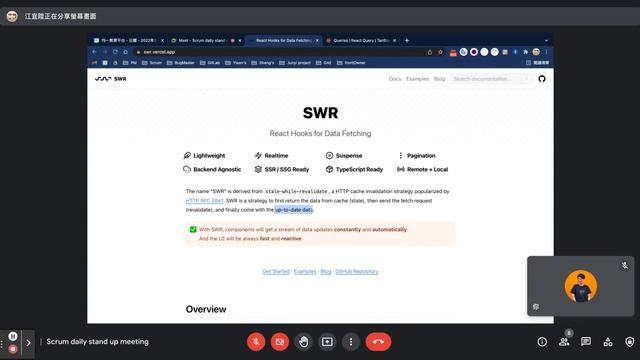Show the participants people panel
The image size is (640, 360).
point(564,342)
